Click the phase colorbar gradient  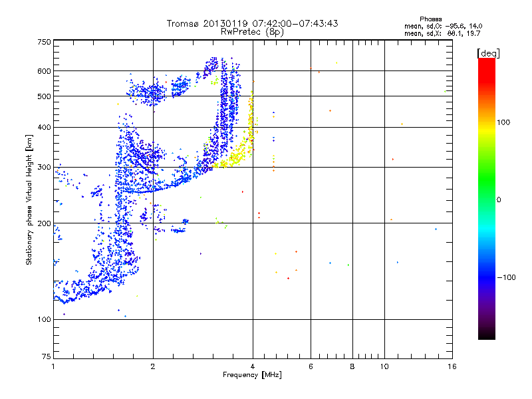click(x=487, y=198)
